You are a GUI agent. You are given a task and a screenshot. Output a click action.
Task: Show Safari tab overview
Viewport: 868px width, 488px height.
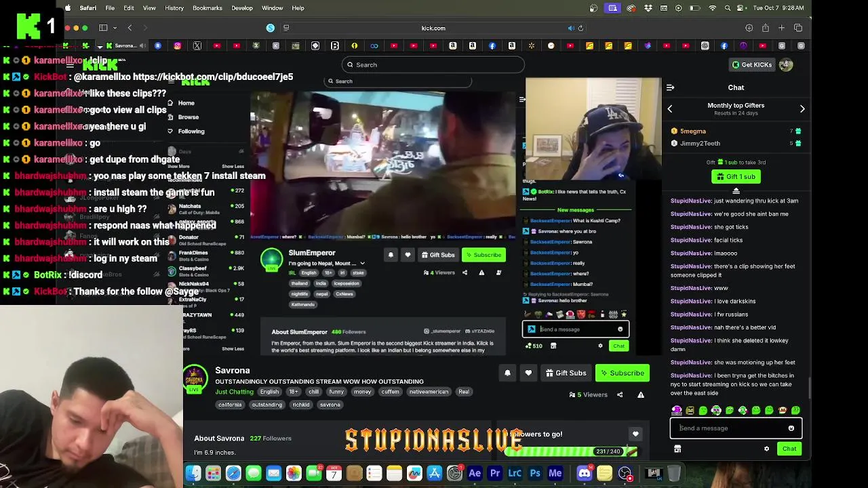(798, 28)
